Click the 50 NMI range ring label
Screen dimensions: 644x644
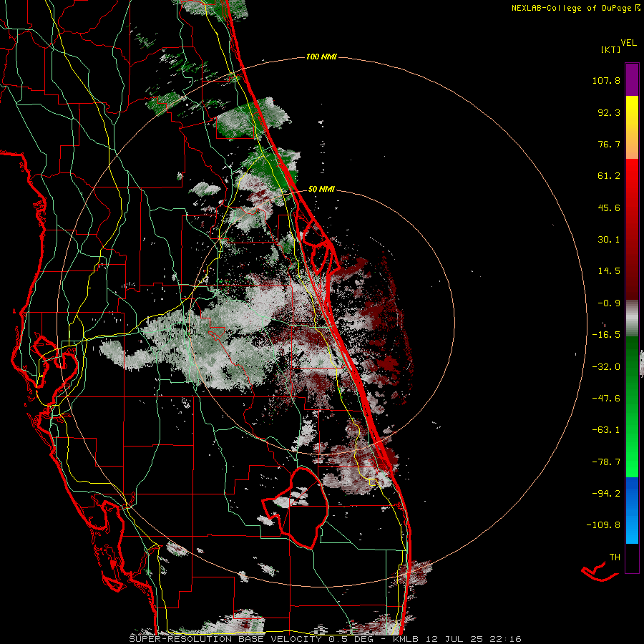(321, 189)
